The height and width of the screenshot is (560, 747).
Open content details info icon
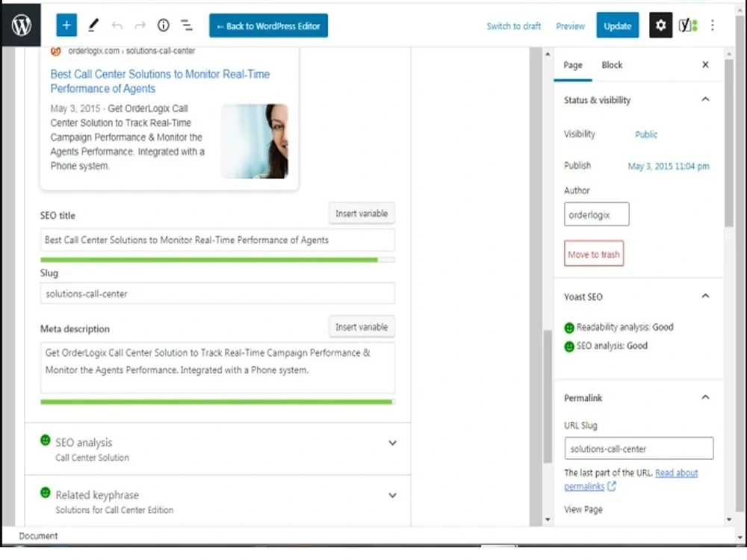tap(164, 25)
